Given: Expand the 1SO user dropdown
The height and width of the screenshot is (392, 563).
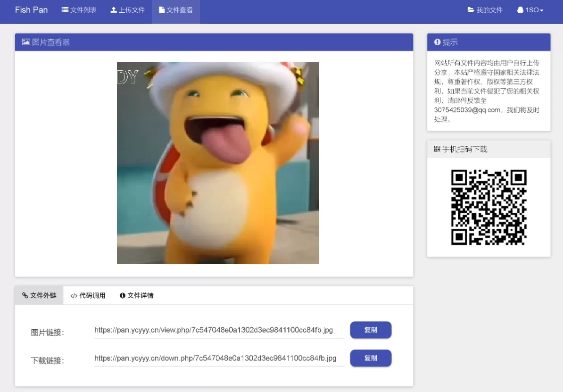Looking at the screenshot, I should pyautogui.click(x=530, y=10).
